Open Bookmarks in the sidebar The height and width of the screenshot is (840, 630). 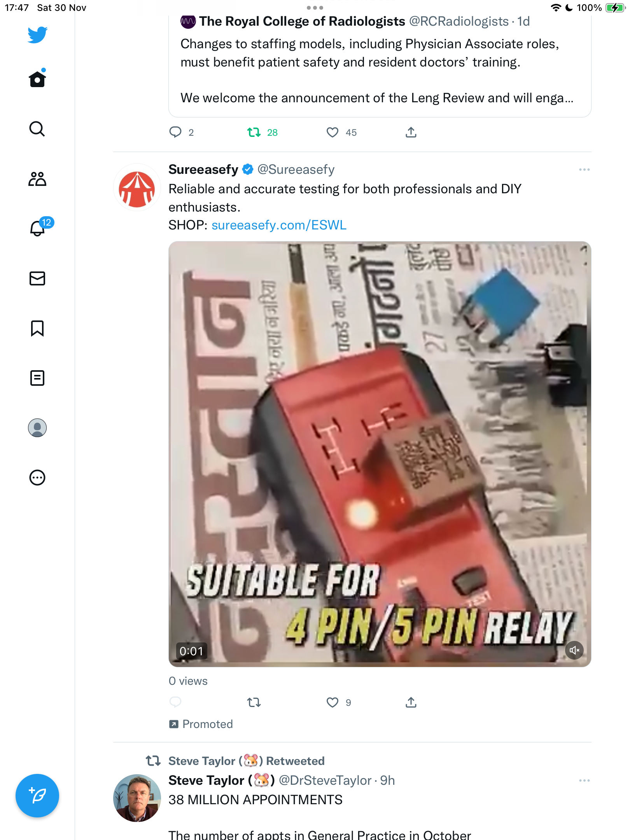[37, 328]
